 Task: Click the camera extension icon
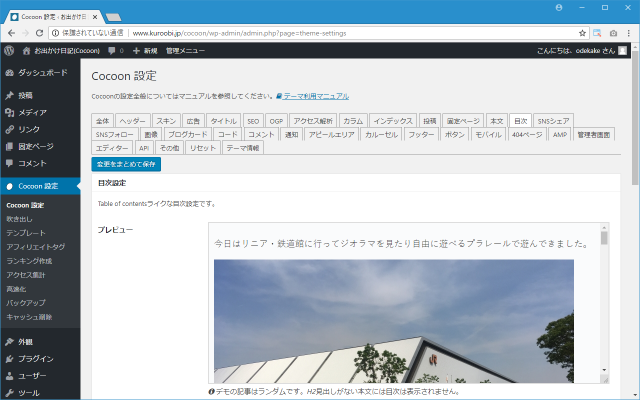613,33
